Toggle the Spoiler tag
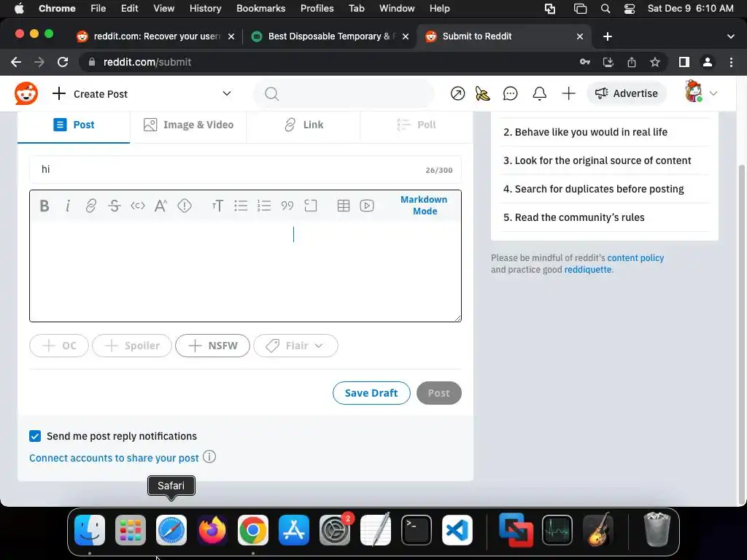 tap(132, 346)
